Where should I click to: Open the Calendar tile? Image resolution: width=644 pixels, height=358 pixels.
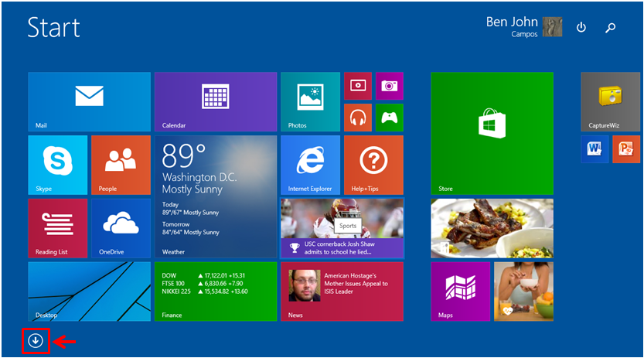click(216, 101)
